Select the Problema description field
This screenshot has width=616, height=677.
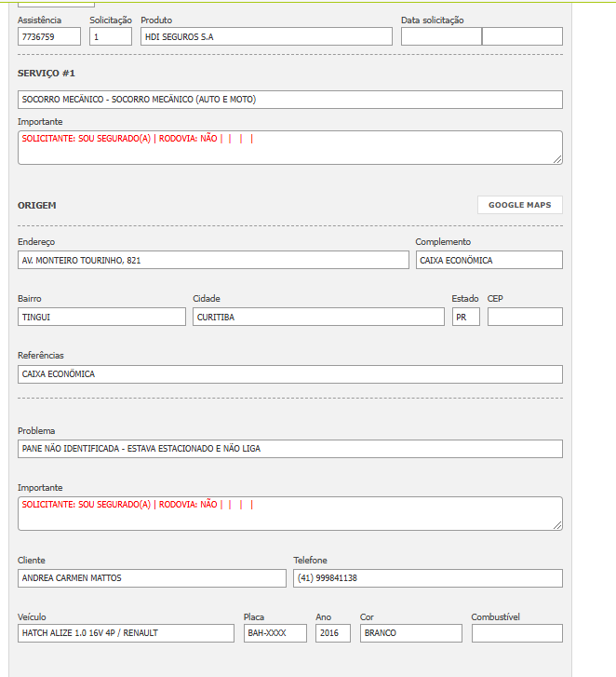point(290,449)
